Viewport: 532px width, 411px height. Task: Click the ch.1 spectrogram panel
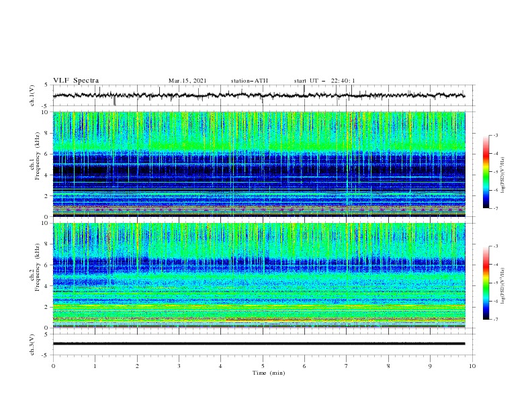[x=259, y=164]
